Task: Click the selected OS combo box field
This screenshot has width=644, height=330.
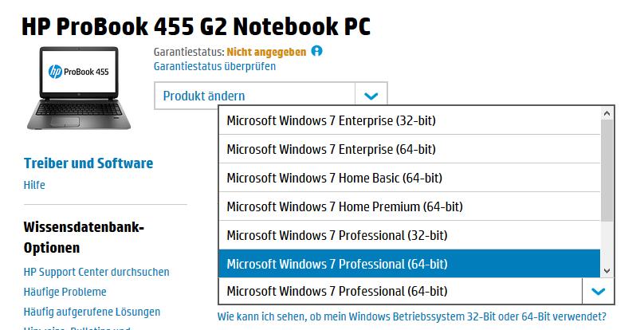Action: 400,292
